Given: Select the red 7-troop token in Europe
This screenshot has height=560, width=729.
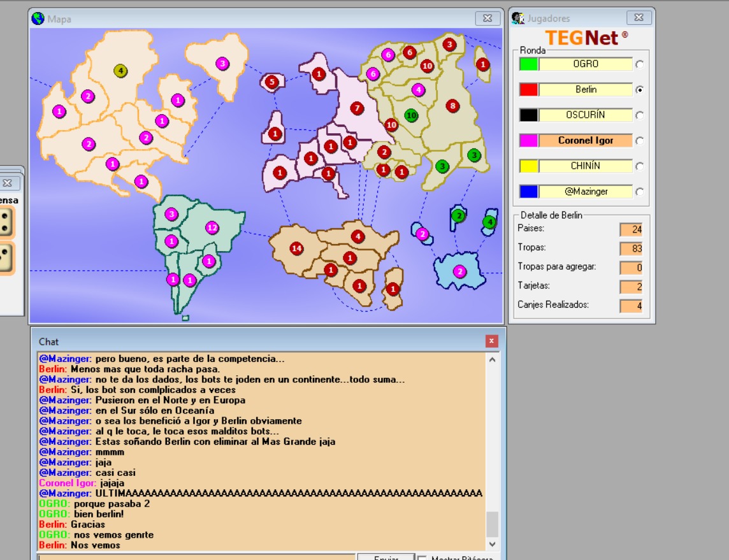Looking at the screenshot, I should [357, 108].
